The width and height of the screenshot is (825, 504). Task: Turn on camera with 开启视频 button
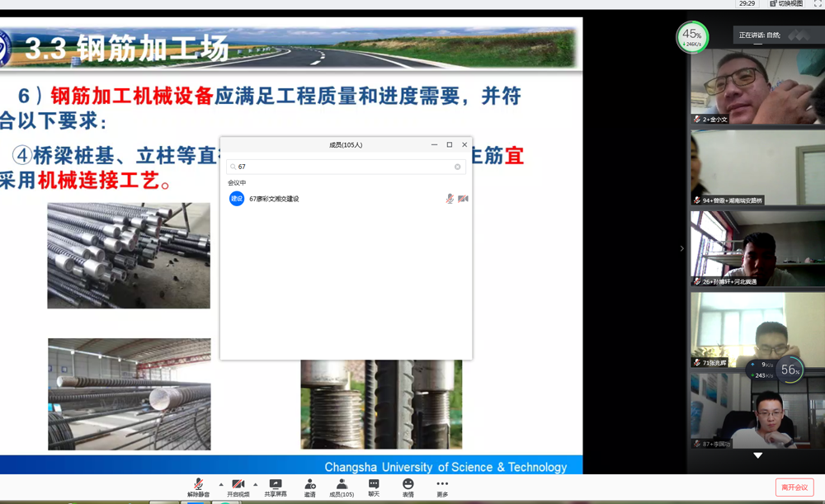(x=238, y=487)
